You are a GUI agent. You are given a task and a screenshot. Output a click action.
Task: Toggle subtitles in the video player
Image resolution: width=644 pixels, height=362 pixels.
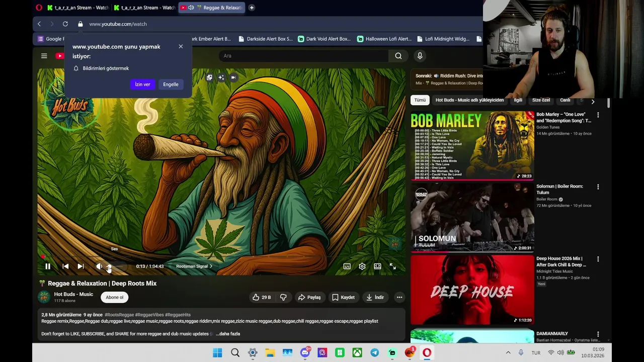tap(347, 266)
